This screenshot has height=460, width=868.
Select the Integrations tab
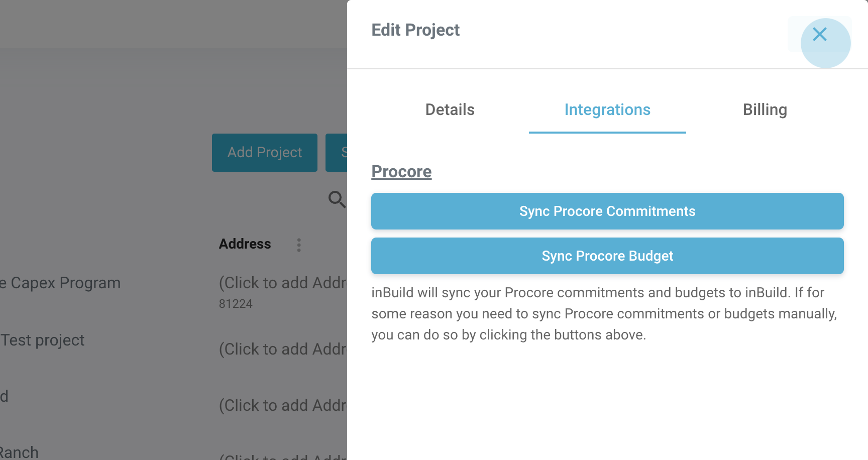[x=607, y=110]
